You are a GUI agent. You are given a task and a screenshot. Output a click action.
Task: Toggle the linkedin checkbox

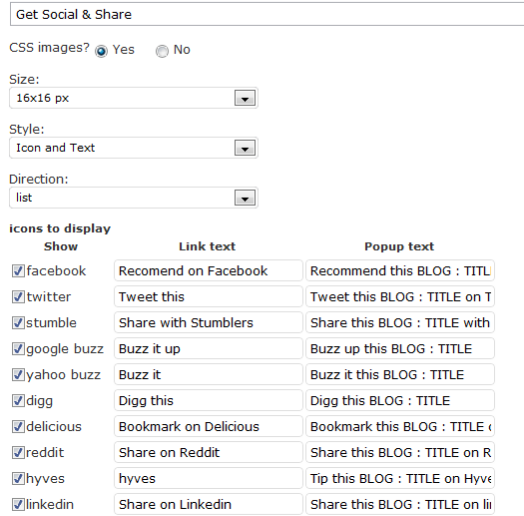pos(18,504)
